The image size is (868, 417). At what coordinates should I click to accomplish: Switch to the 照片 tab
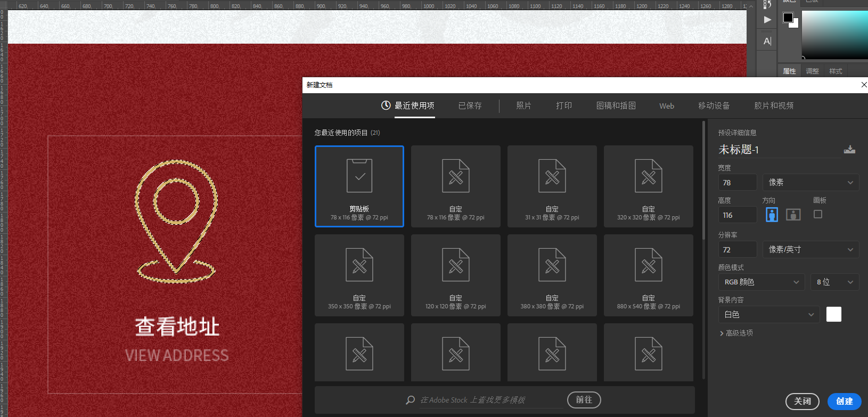pyautogui.click(x=524, y=105)
